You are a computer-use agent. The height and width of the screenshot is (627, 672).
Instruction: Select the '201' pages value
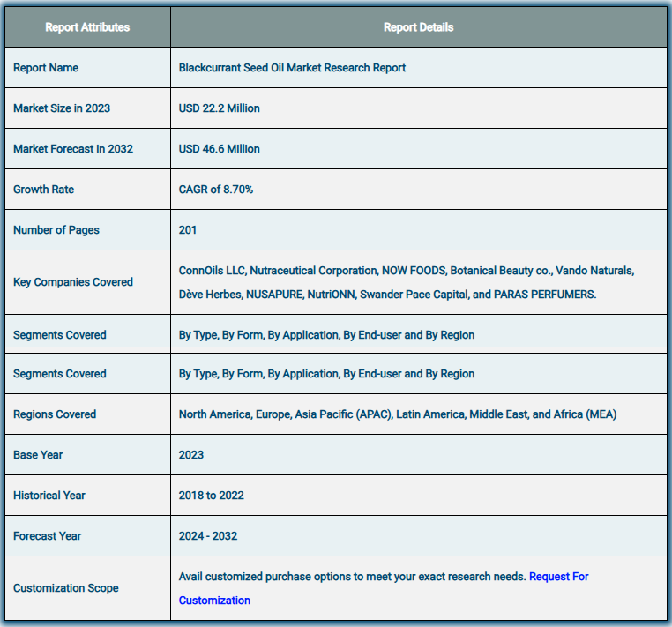188,230
